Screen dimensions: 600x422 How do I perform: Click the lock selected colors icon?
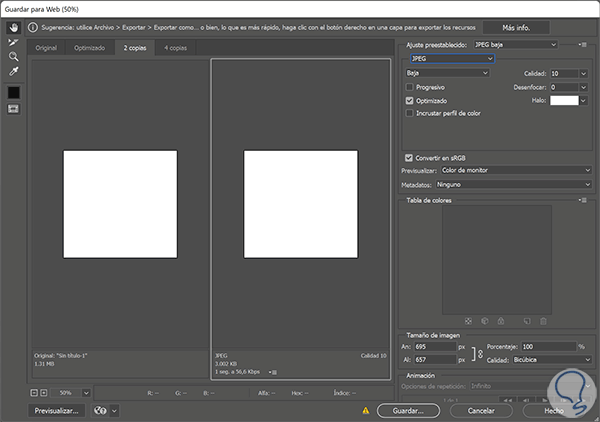501,321
